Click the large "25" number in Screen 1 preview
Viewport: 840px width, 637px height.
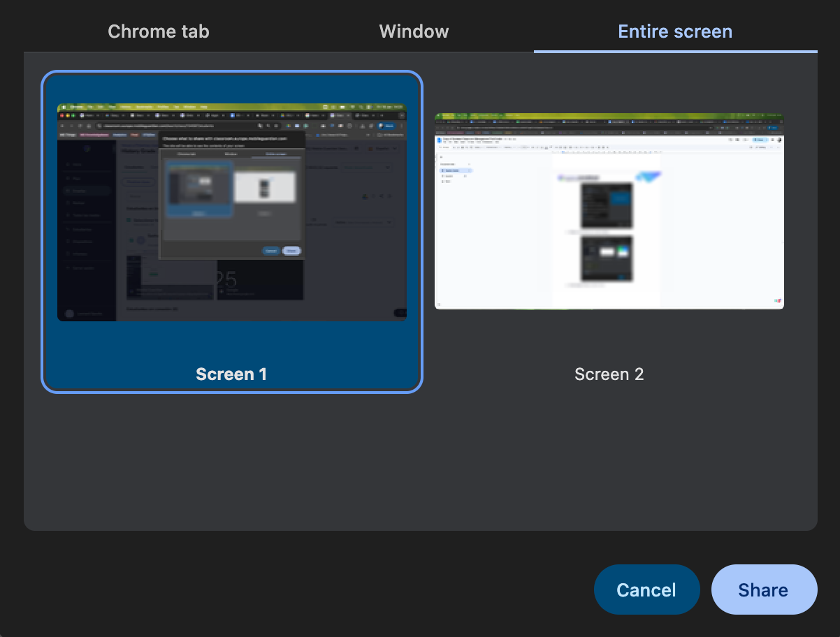click(x=226, y=279)
